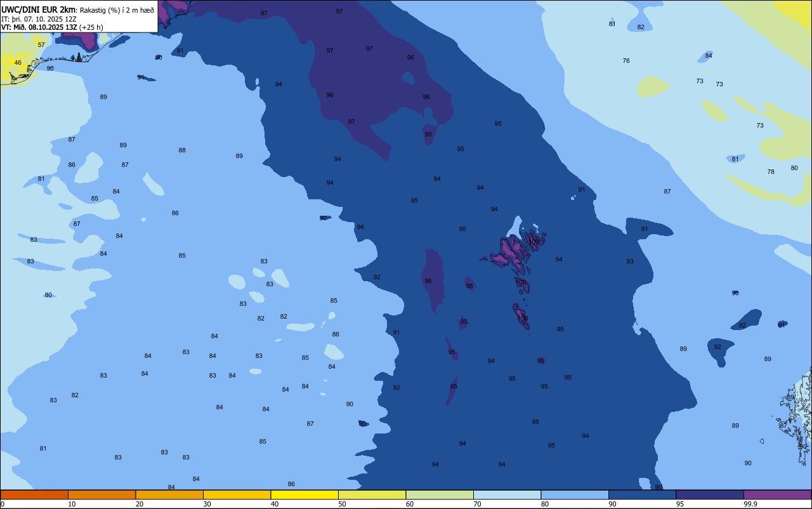
Task: Click the "70" legend tick label
Action: pos(477,504)
